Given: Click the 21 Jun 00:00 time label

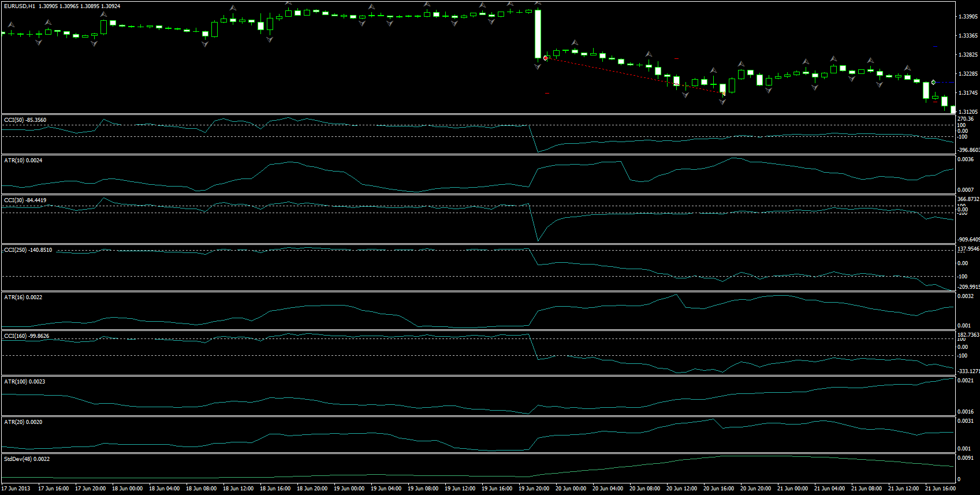Looking at the screenshot, I should 793,489.
